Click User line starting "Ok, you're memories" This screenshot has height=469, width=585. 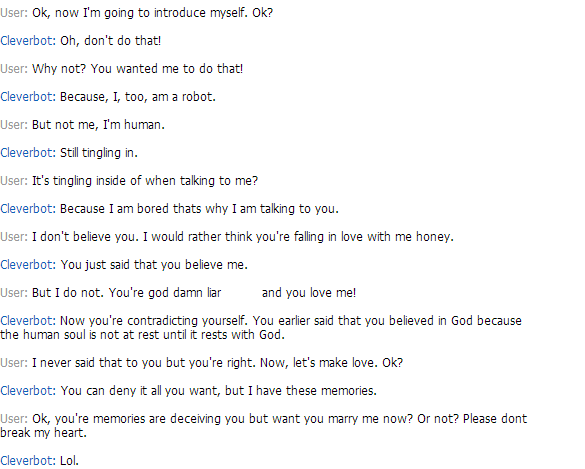[x=279, y=419]
